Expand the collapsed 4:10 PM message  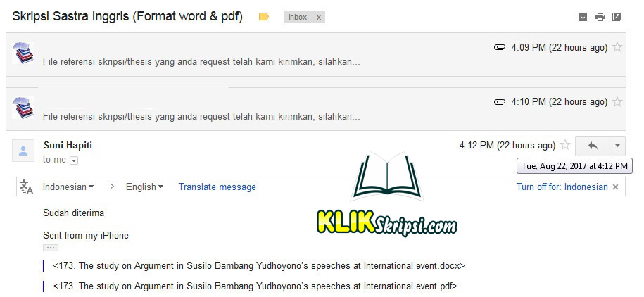315,109
